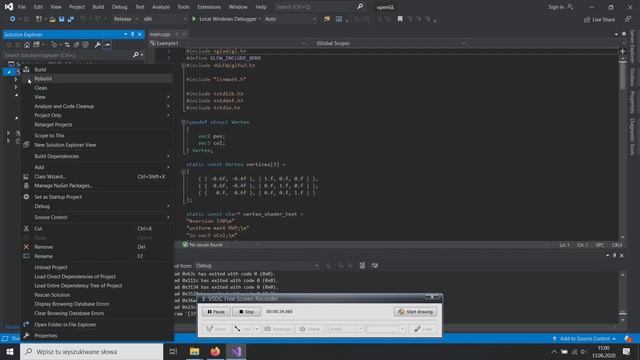640x360 pixels.
Task: Toggle Show All Files in Solution Explorer
Action: (x=85, y=44)
